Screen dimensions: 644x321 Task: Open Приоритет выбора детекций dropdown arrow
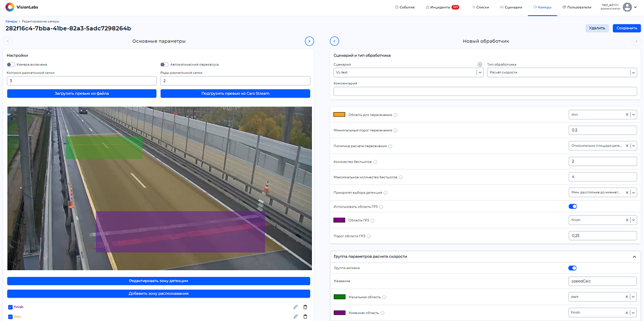pos(634,193)
